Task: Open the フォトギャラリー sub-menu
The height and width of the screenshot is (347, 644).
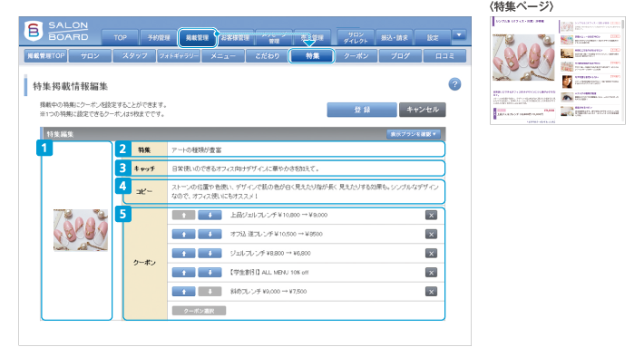Action: (x=179, y=56)
